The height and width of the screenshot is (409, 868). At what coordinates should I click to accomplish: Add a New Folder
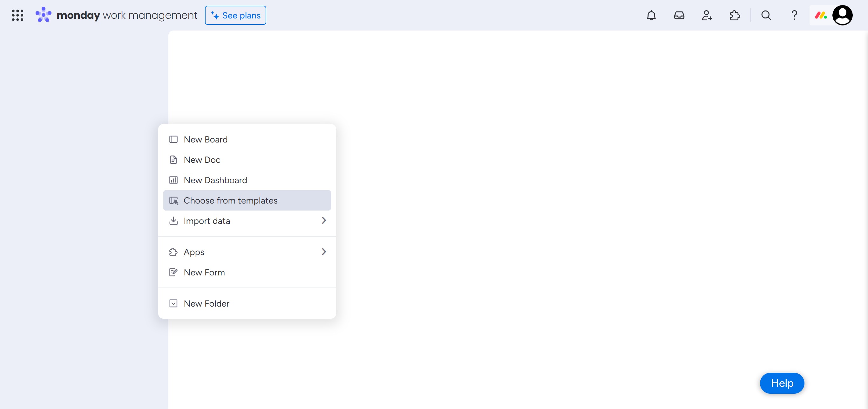(x=206, y=303)
